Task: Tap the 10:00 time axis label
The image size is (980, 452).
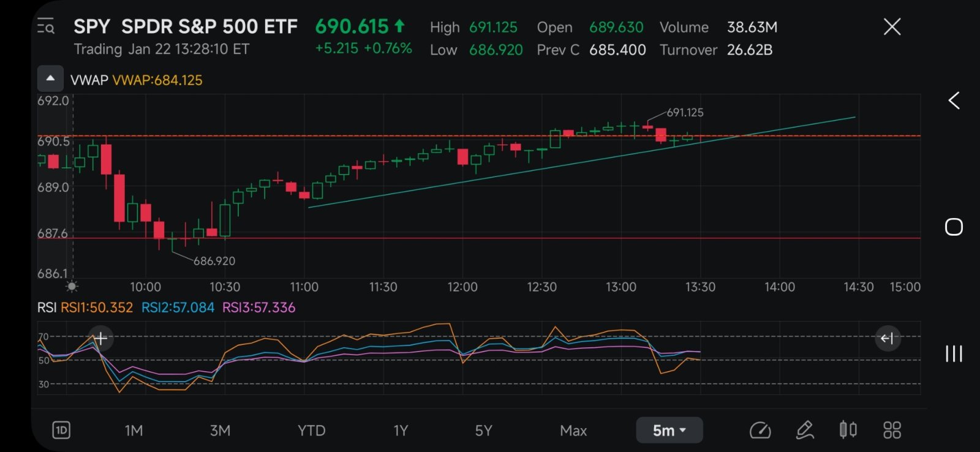Action: [145, 287]
